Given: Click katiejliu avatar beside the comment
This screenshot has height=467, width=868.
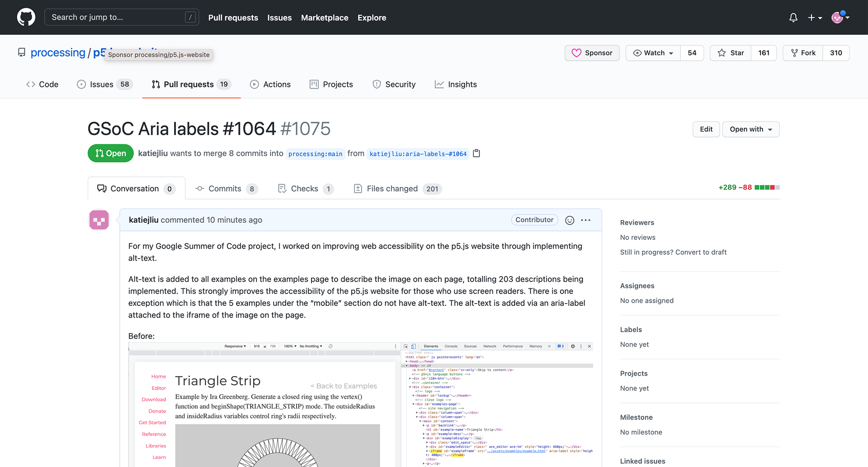Looking at the screenshot, I should click(x=99, y=220).
